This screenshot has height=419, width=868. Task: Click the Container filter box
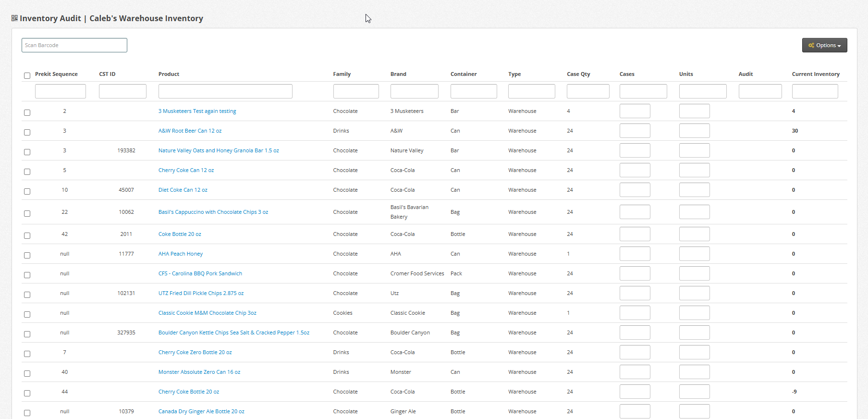[474, 91]
